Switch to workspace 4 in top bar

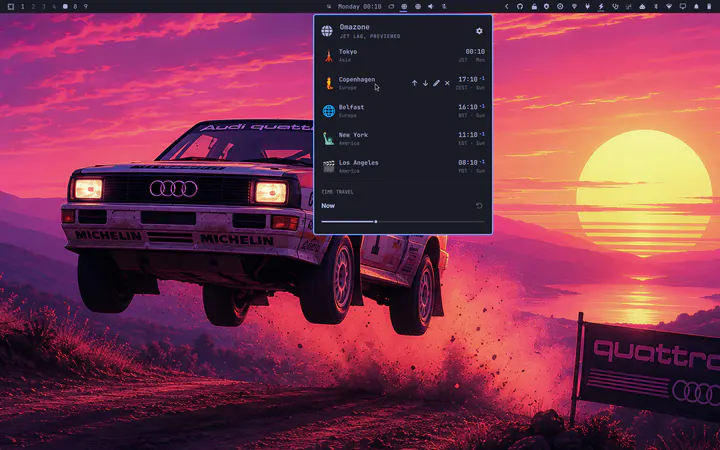pyautogui.click(x=54, y=6)
